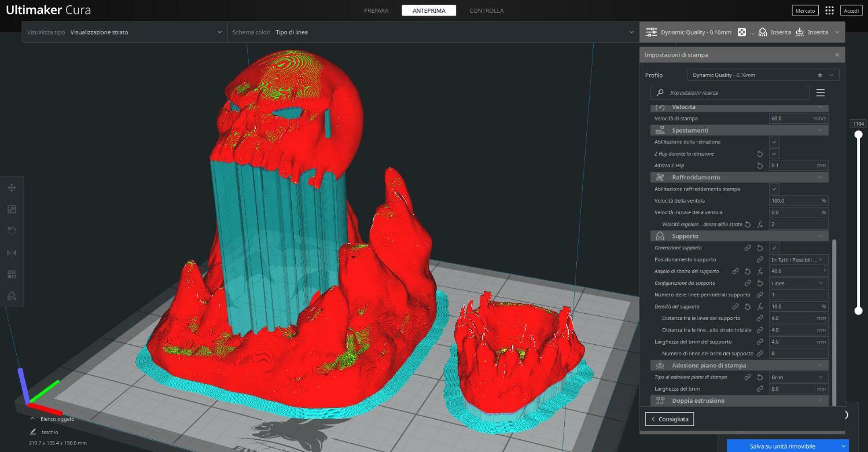Select the Move tool in left toolbar
Image resolution: width=868 pixels, height=452 pixels.
[x=12, y=188]
